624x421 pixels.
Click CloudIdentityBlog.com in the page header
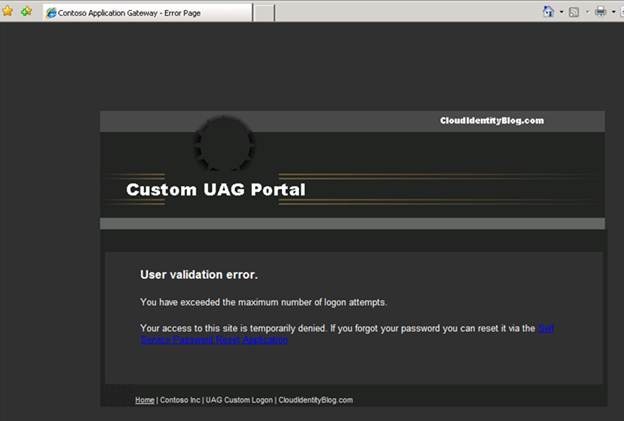(491, 121)
